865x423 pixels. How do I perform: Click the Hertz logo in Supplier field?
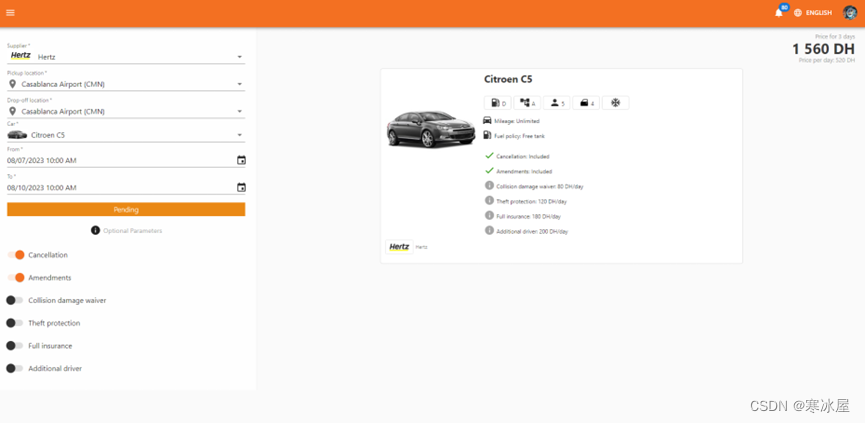tap(21, 56)
